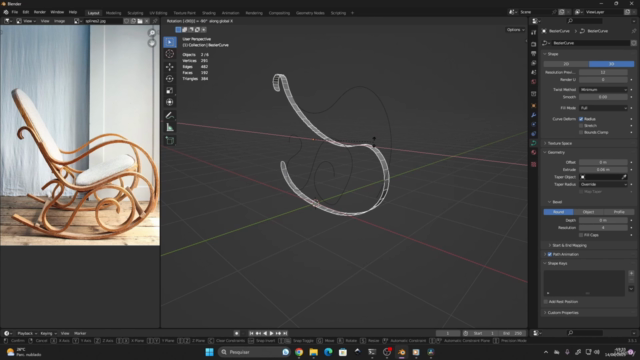
Task: Click the Bevel Depth value field
Action: (x=603, y=220)
